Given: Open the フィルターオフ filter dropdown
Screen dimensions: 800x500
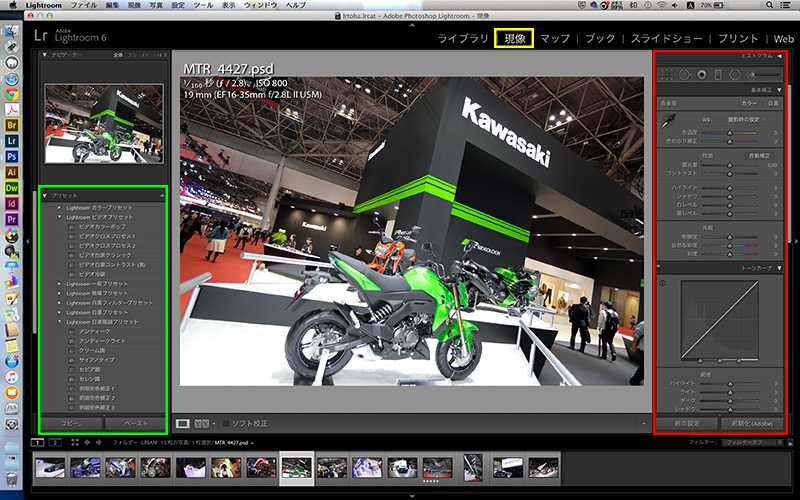Looking at the screenshot, I should pyautogui.click(x=751, y=442).
